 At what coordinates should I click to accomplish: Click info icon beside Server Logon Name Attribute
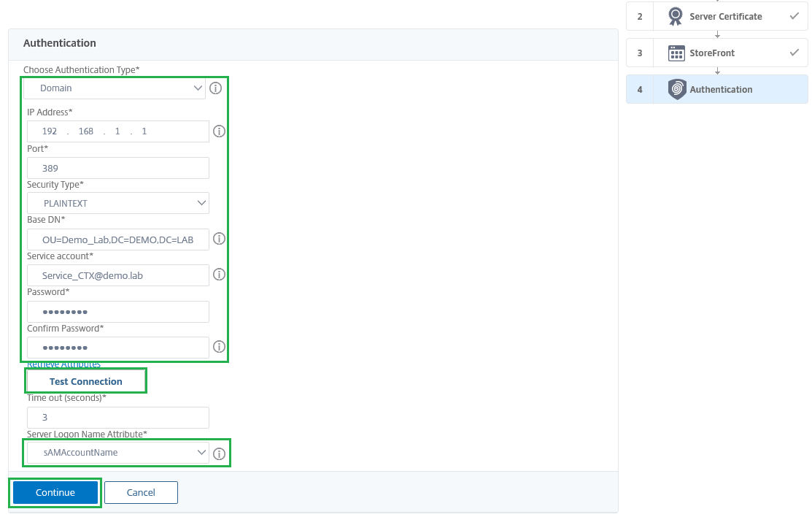tap(218, 453)
